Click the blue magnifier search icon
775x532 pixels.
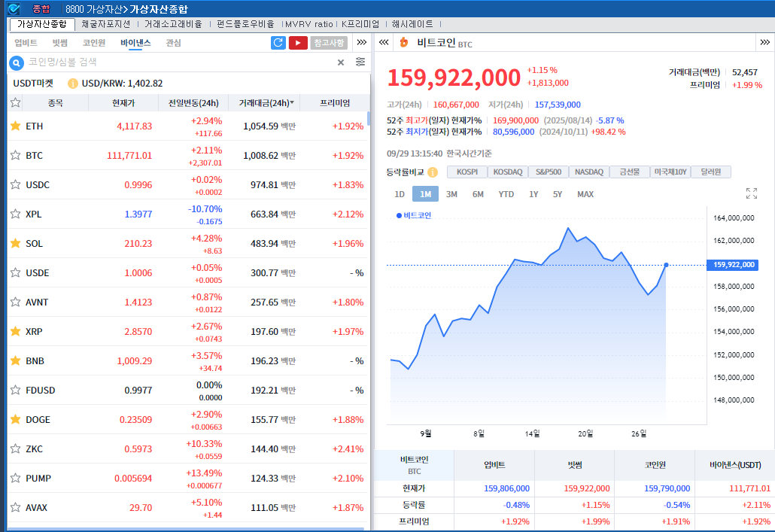pos(17,62)
